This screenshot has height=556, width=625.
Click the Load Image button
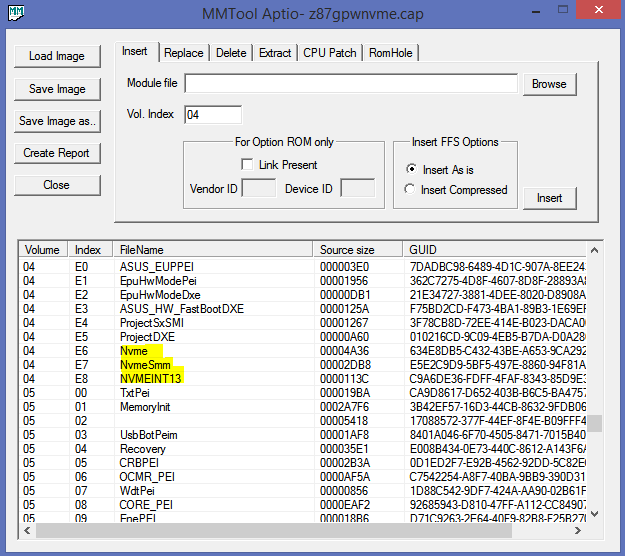[57, 56]
